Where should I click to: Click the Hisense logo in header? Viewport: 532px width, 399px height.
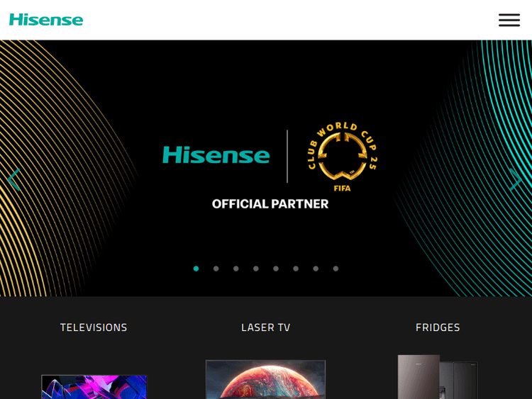(46, 20)
